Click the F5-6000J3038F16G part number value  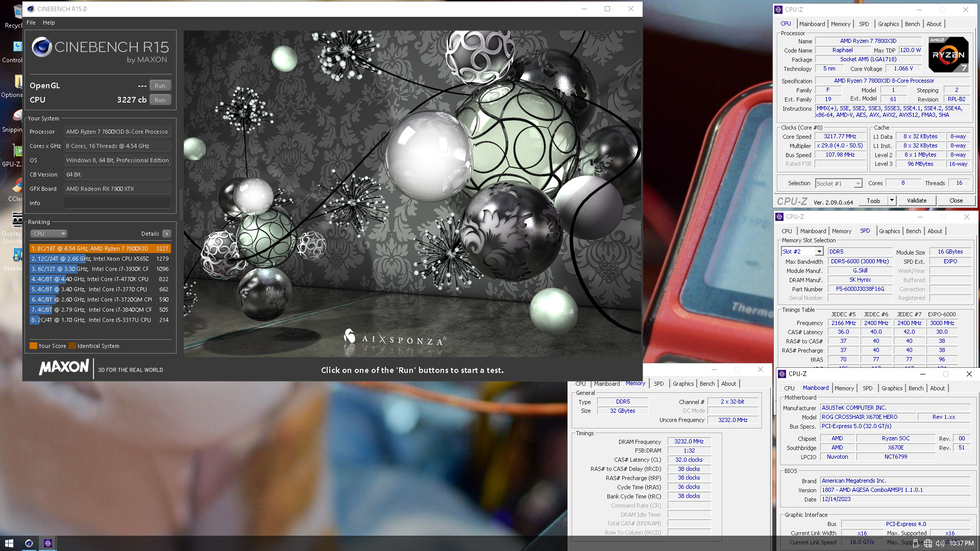click(860, 289)
